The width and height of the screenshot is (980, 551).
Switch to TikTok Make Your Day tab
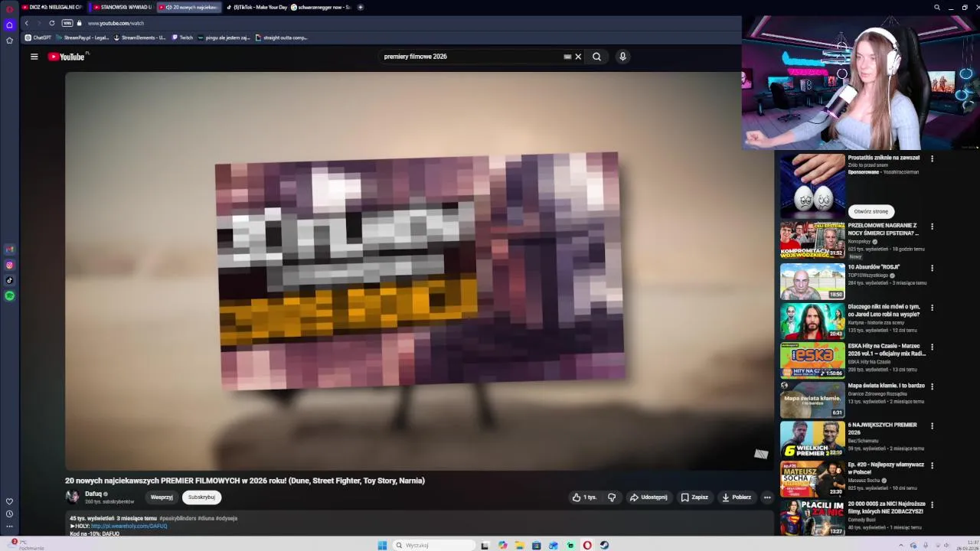click(256, 7)
